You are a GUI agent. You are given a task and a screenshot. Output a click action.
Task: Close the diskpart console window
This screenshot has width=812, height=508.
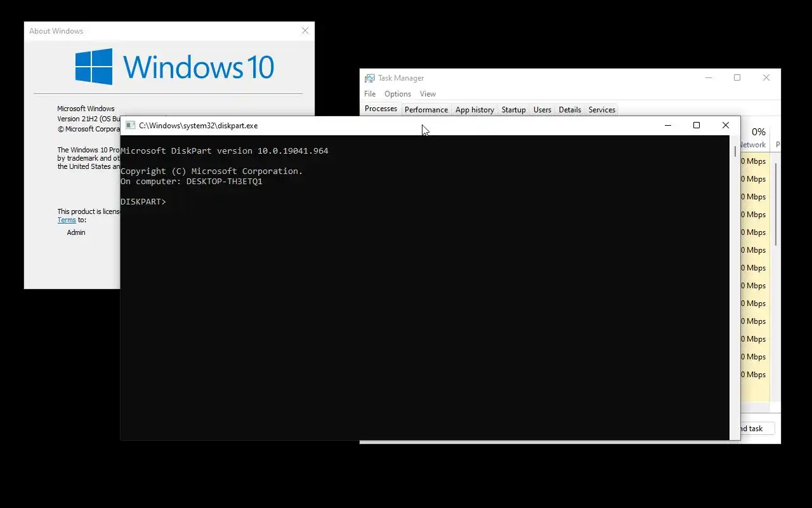(726, 126)
